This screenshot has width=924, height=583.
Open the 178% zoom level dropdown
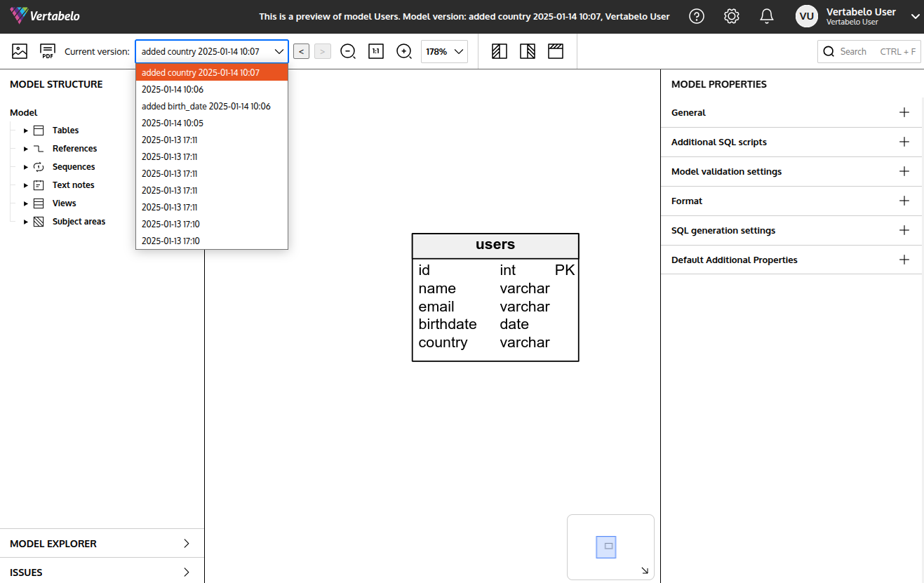click(444, 51)
